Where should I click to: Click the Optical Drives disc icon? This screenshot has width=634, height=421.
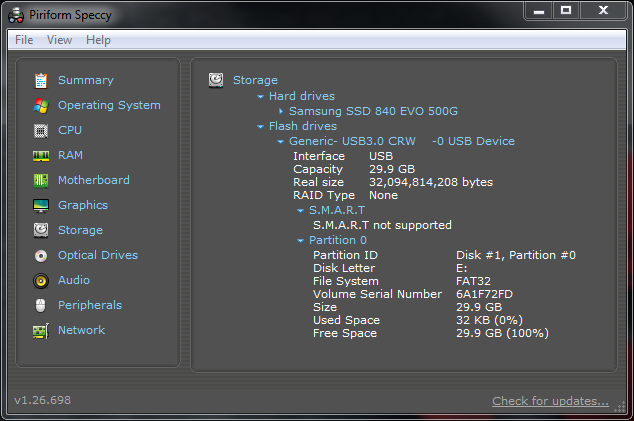(x=41, y=256)
